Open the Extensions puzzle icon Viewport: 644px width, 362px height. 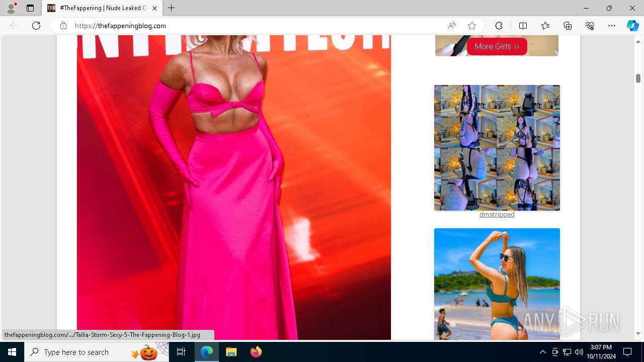click(x=499, y=26)
